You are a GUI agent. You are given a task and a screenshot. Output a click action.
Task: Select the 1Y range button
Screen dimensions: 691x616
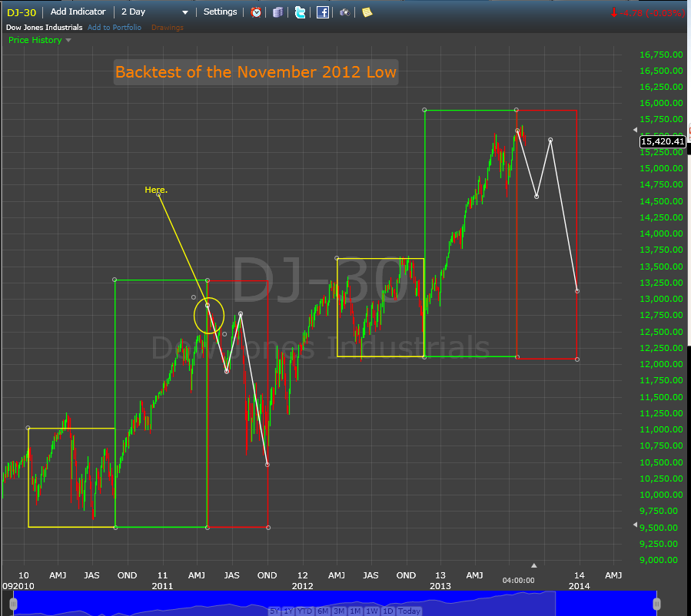(x=288, y=611)
